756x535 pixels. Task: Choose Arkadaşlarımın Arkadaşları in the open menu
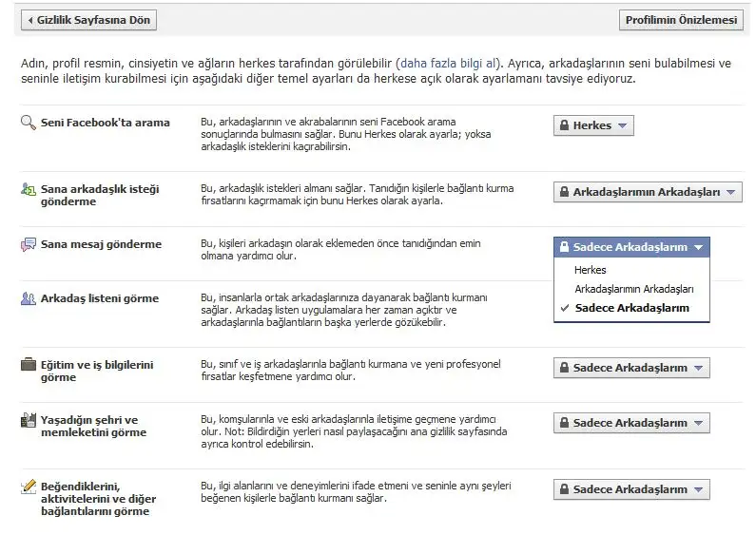pos(633,289)
